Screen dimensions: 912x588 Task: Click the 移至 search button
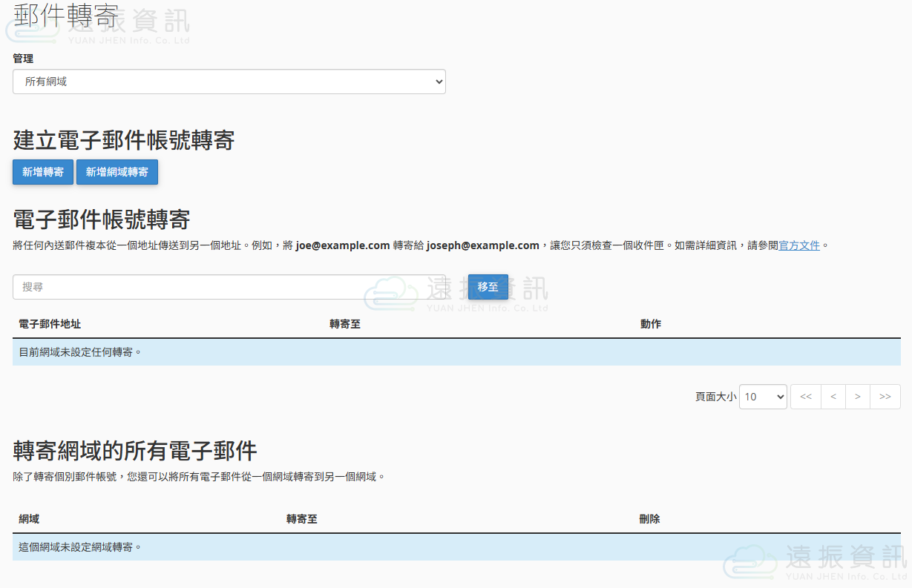(488, 287)
